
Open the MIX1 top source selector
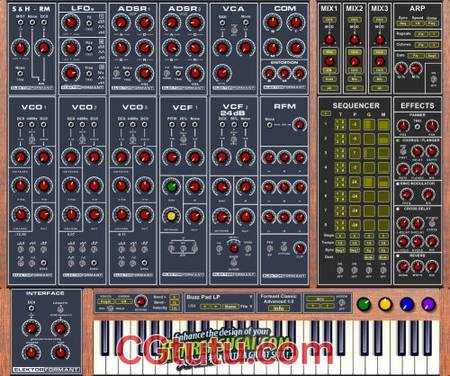(x=329, y=20)
